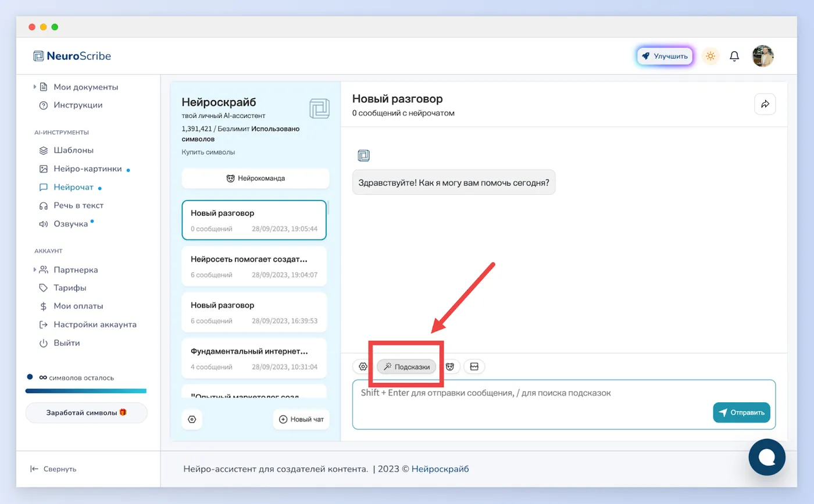Screen dimensions: 814x504
Task: Collapse sidebar with Свернуть
Action: [x=53, y=469]
